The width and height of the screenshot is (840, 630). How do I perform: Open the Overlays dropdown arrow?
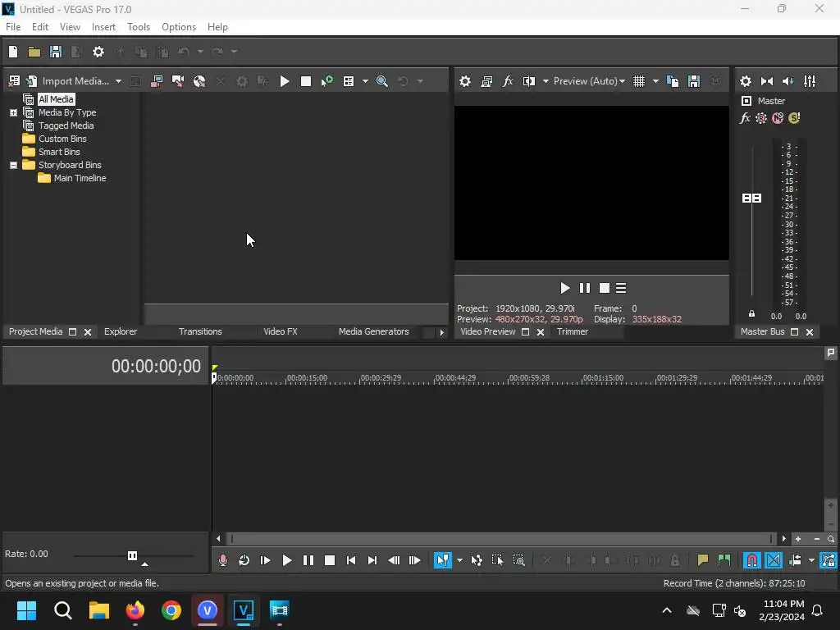tap(655, 81)
